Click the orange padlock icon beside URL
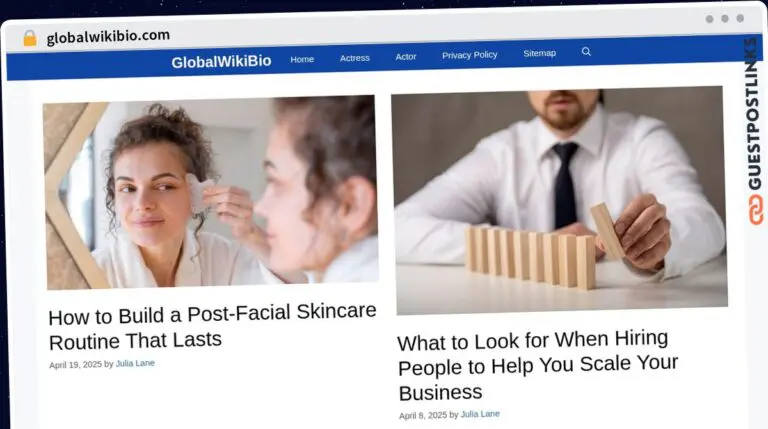Viewport: 768px width, 429px height. [x=30, y=38]
